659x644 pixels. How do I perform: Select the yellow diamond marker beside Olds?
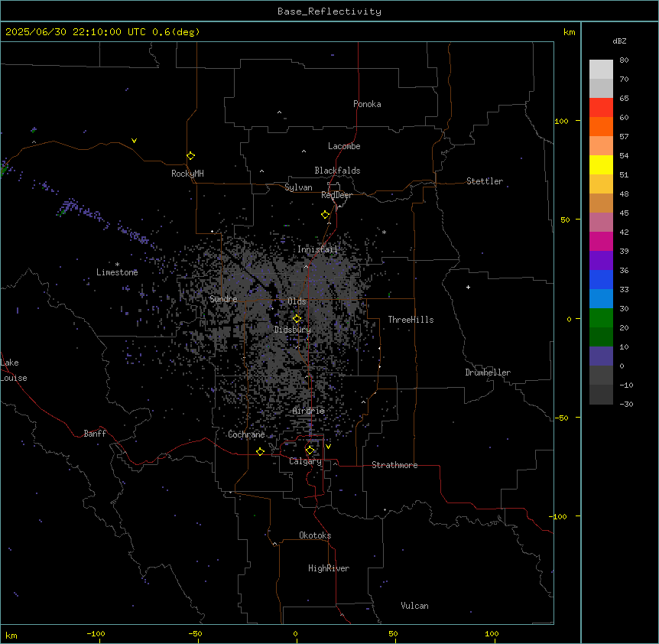click(x=297, y=319)
